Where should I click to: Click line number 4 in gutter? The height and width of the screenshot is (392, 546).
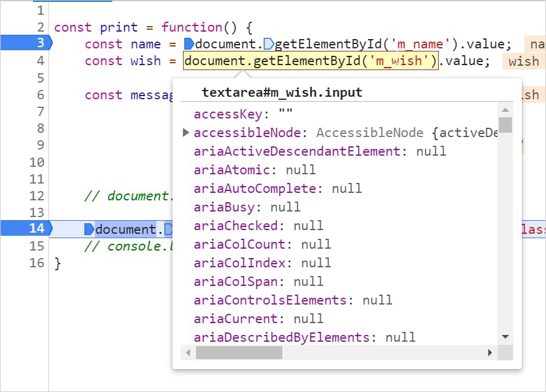(x=41, y=61)
